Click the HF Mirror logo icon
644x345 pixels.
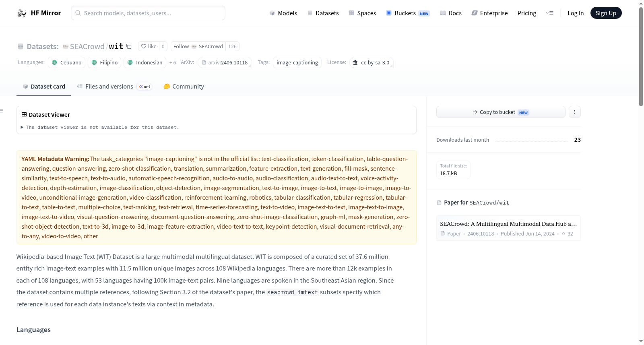22,13
